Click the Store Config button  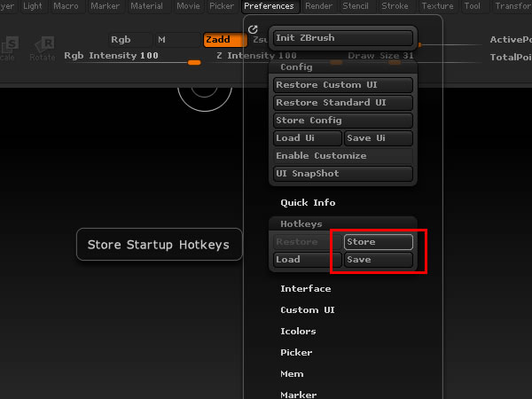tap(343, 121)
